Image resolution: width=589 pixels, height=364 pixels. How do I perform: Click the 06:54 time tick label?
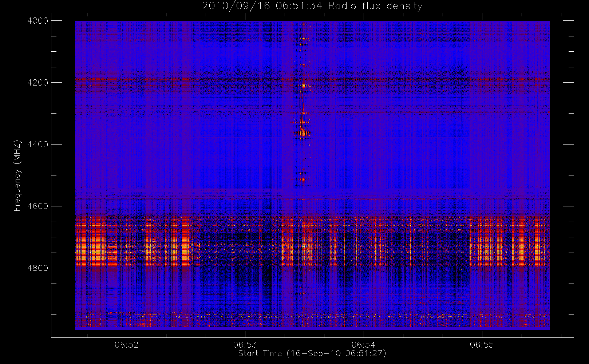[x=363, y=345]
